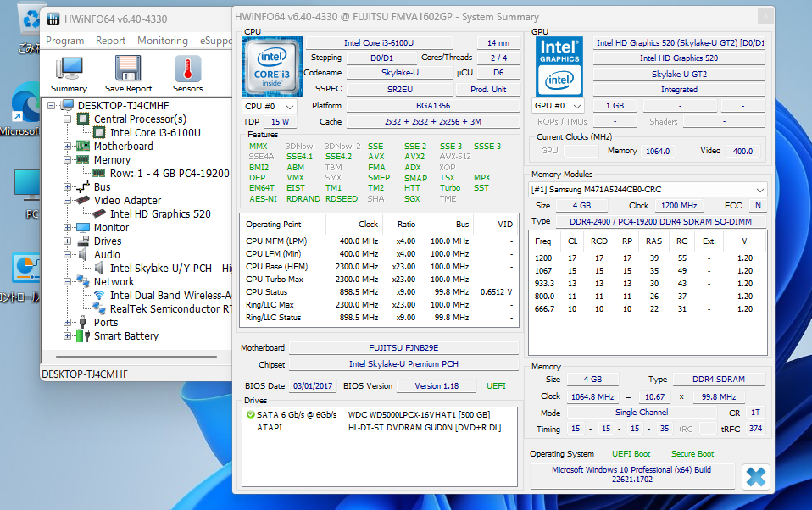
Task: Expand the Ports tree node
Action: pos(67,322)
